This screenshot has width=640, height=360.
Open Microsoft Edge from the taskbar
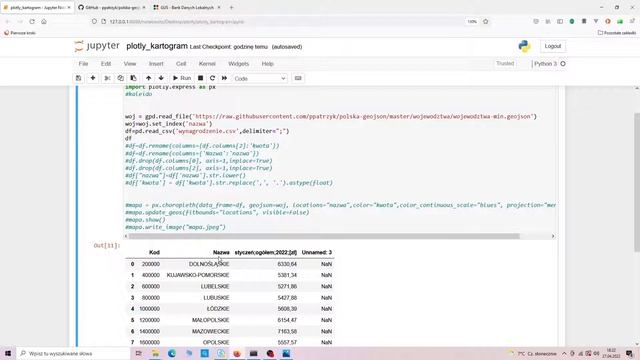coord(172,353)
